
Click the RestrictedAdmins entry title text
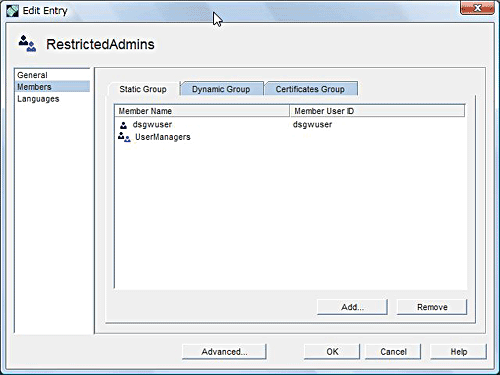[x=100, y=44]
